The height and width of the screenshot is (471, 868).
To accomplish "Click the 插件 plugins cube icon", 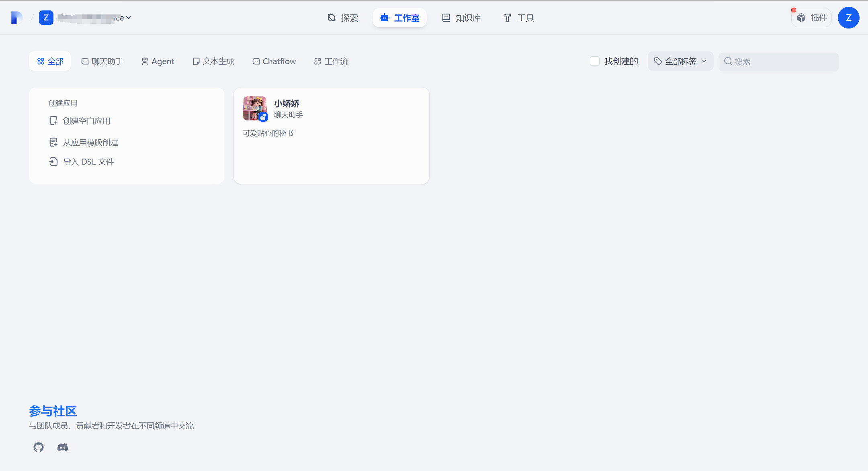I will click(x=801, y=18).
